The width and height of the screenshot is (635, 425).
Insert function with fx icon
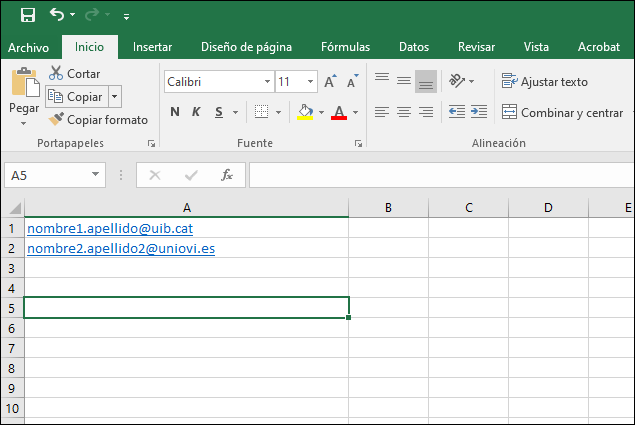[227, 175]
